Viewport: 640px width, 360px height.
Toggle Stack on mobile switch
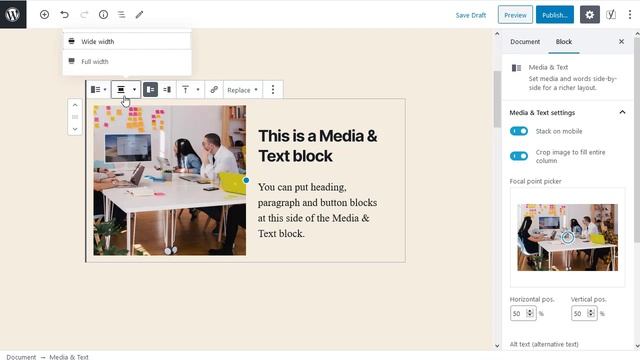519,131
